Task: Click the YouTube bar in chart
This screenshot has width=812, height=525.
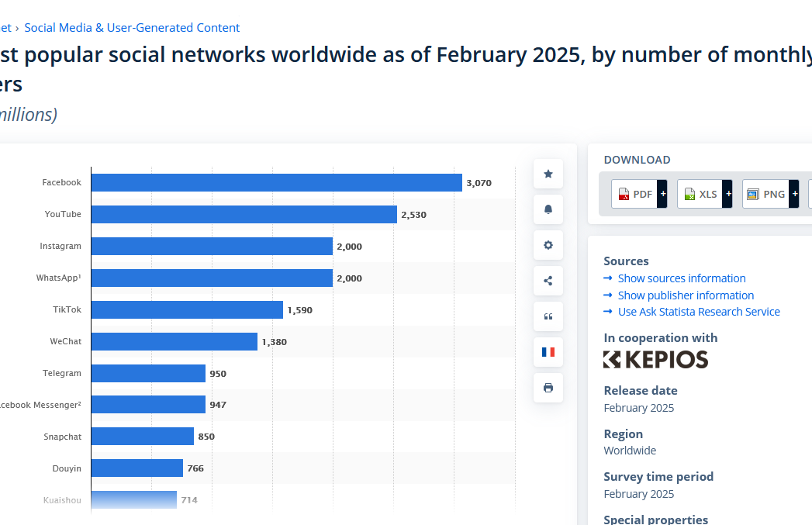Action: [244, 214]
